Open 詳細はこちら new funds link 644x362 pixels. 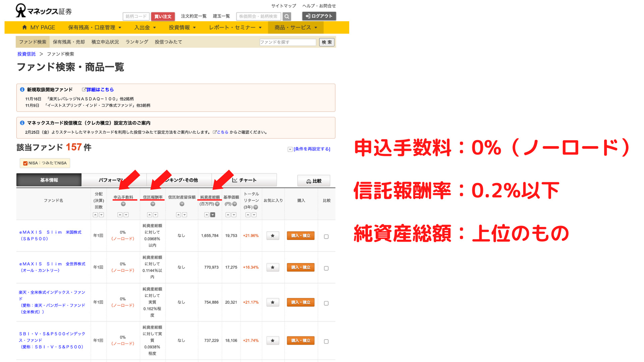pyautogui.click(x=98, y=90)
